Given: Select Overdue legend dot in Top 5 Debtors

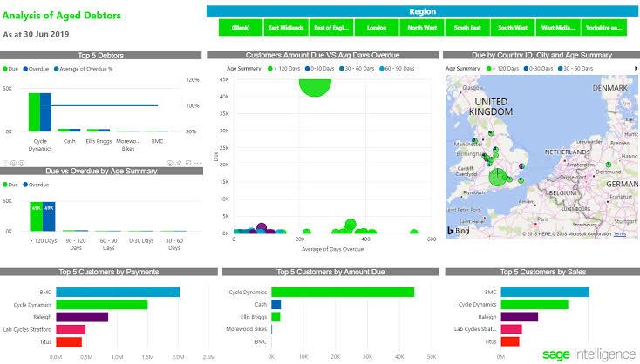Looking at the screenshot, I should click(25, 69).
